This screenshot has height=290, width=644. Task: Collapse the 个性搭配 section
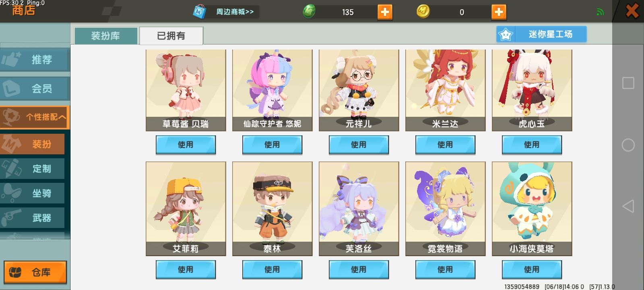click(x=35, y=117)
